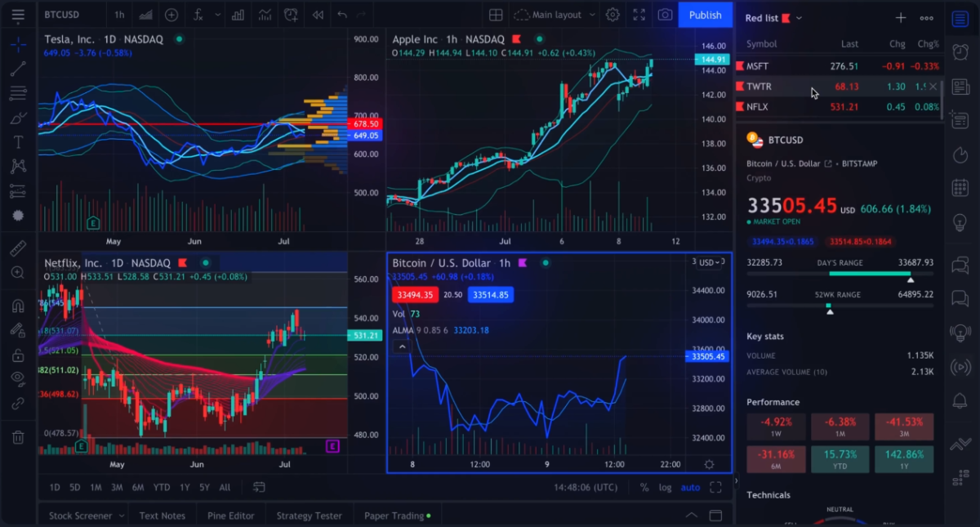Open the measure ruler tool
980x527 pixels.
tap(18, 248)
